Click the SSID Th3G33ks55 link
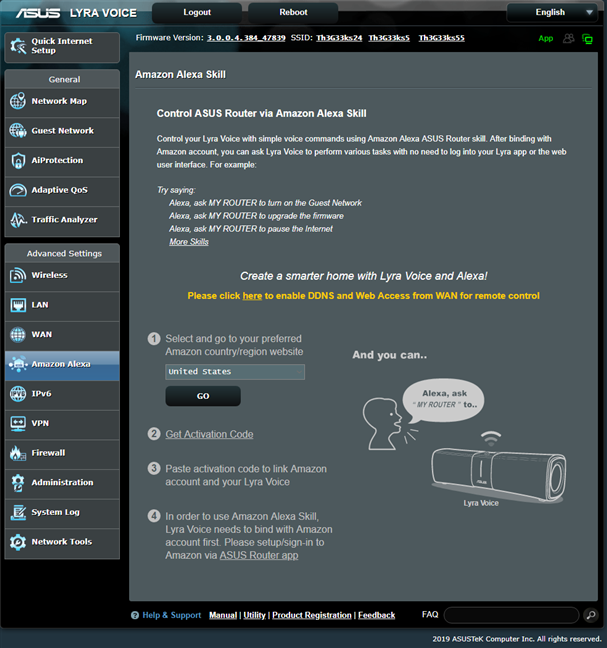The width and height of the screenshot is (607, 648). pos(441,38)
